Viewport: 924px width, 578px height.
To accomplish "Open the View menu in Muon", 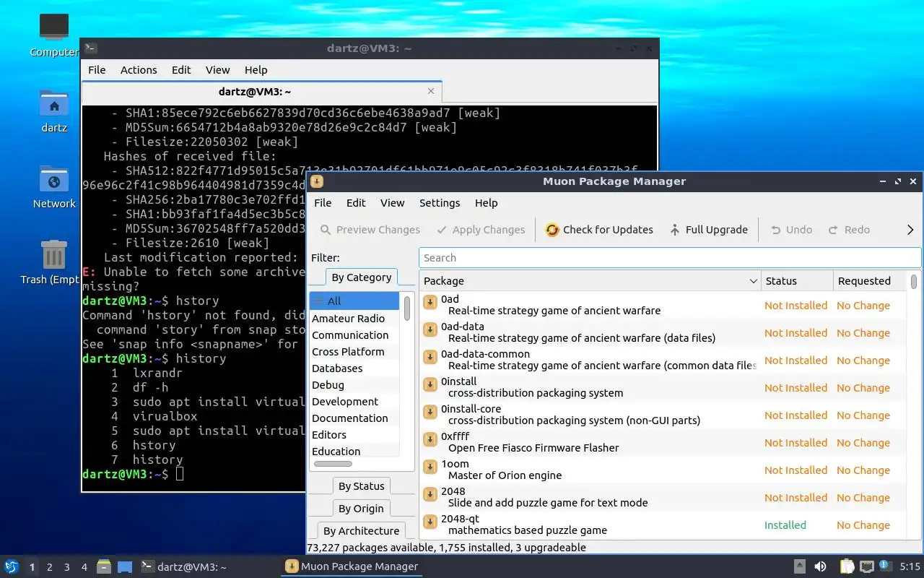I will [393, 203].
